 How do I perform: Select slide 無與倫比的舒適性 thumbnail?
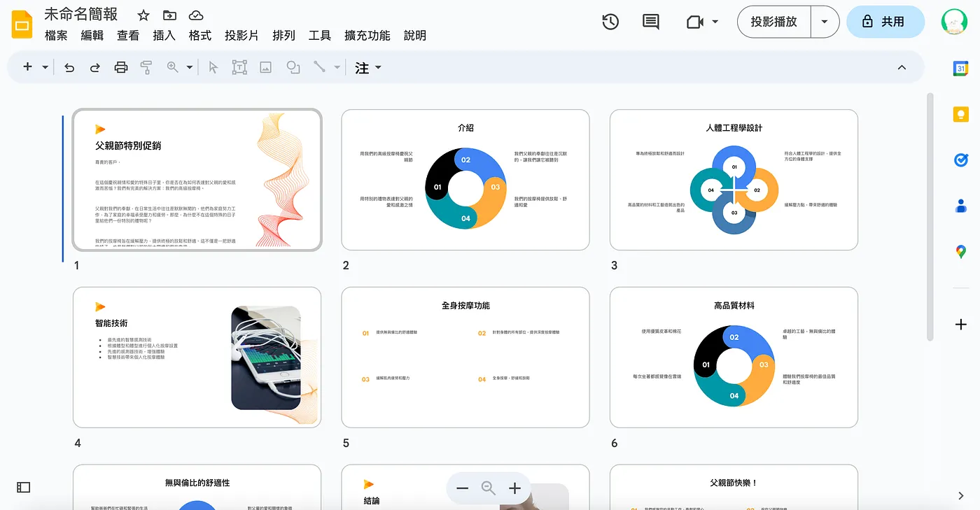coord(197,488)
